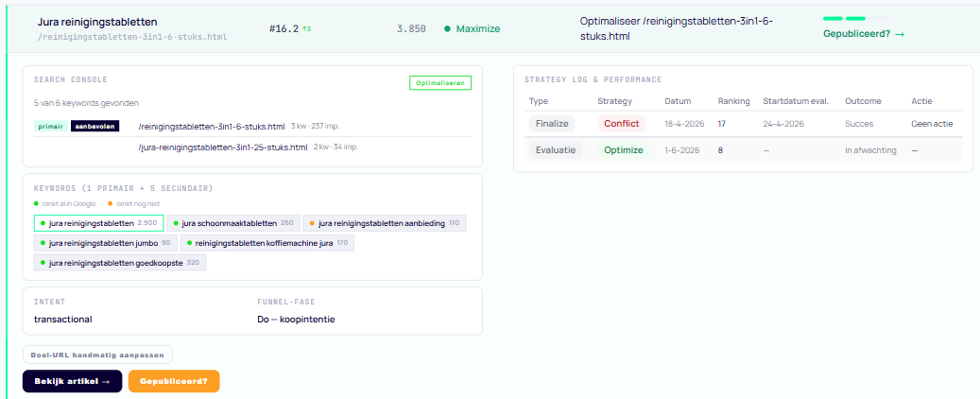Click 2 kw · 34 imp. stats

[336, 147]
